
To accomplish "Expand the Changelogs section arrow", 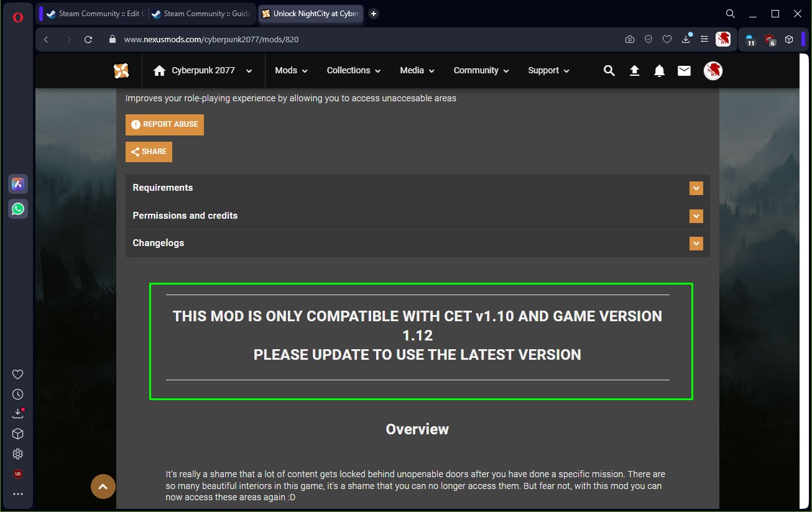I will pos(696,244).
